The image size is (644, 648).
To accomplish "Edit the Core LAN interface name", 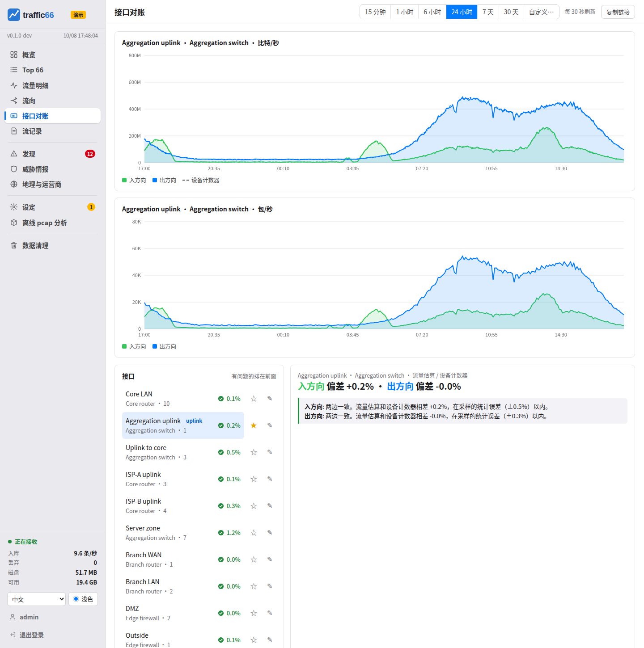I will point(270,398).
